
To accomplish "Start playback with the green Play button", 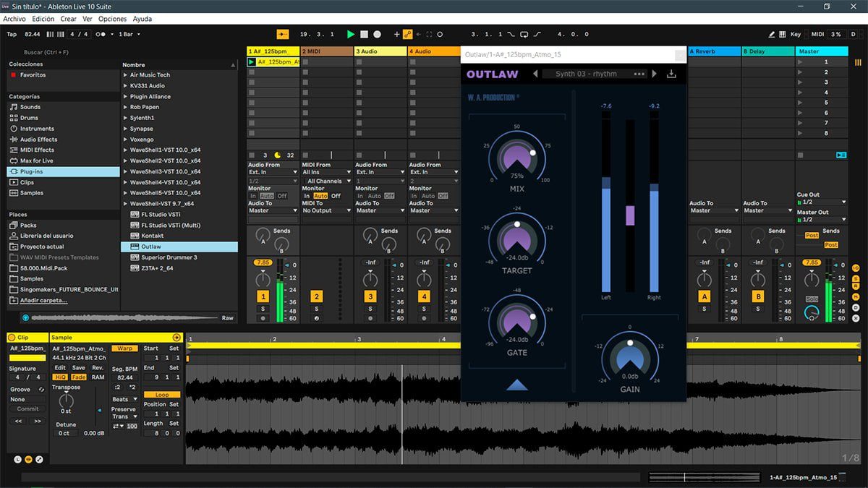I will (351, 34).
